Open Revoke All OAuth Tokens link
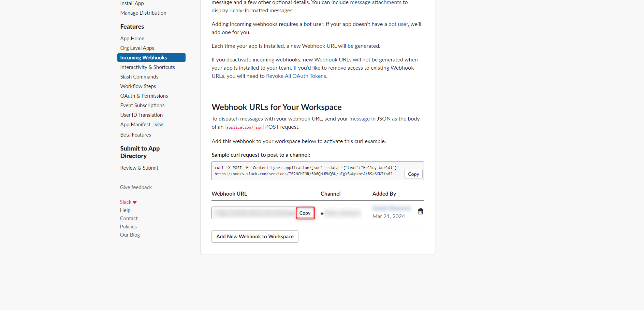644x310 pixels. point(296,76)
